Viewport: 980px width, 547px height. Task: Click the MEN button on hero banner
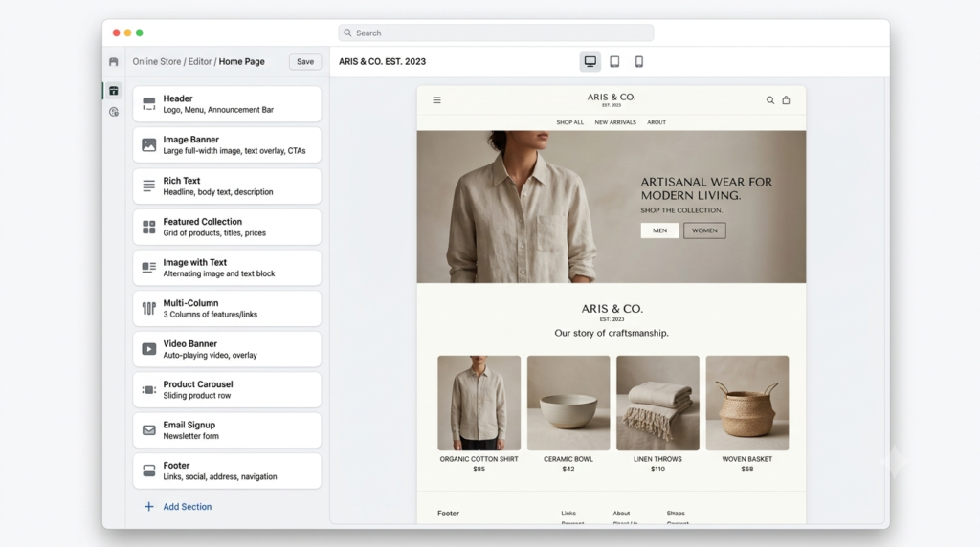coord(660,230)
